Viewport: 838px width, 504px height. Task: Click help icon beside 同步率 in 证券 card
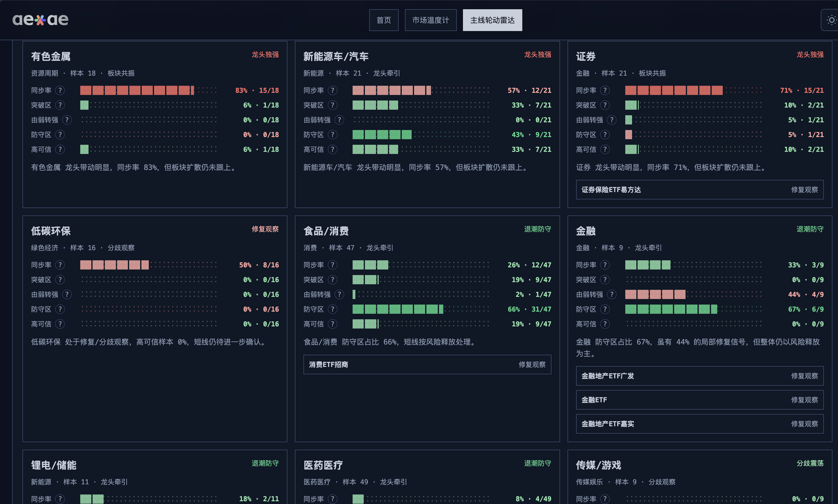[x=605, y=90]
